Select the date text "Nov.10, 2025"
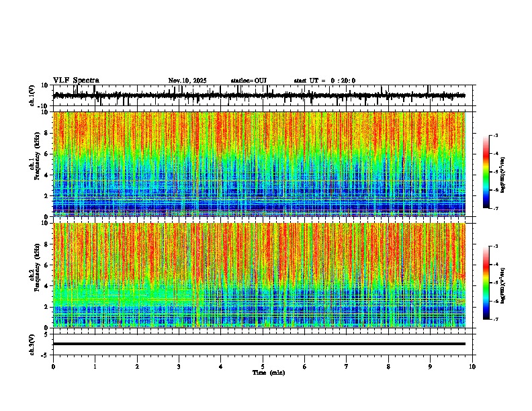Viewport: 532px width, 411px height. [187, 81]
